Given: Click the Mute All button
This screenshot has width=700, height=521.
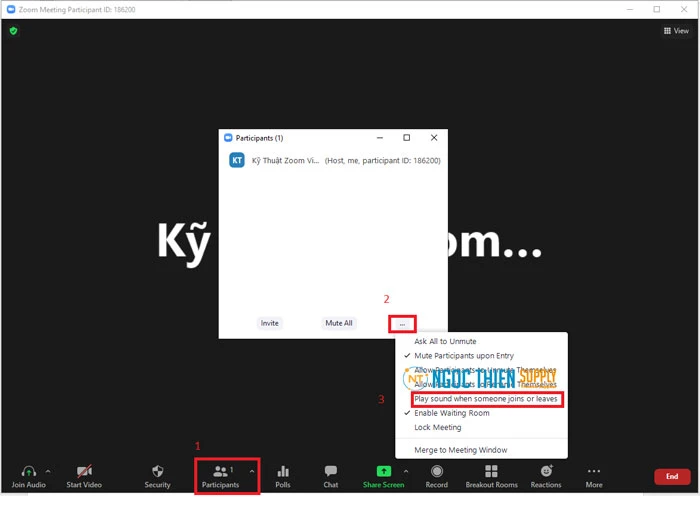Looking at the screenshot, I should (x=339, y=323).
